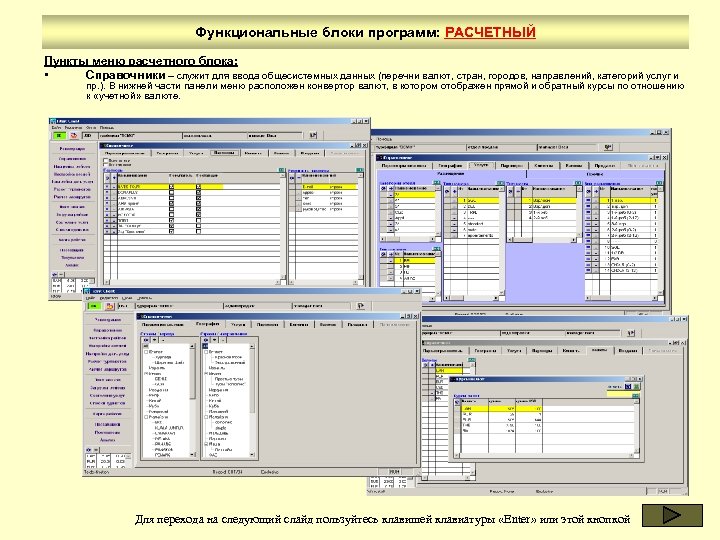Collapse the first country node in the countries tree
Screen dimensions: 720x540
(x=146, y=352)
